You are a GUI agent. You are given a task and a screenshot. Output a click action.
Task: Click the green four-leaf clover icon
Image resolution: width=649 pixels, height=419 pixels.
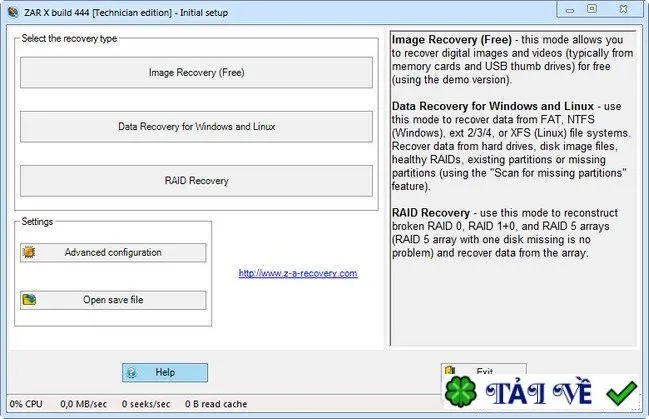tap(460, 391)
